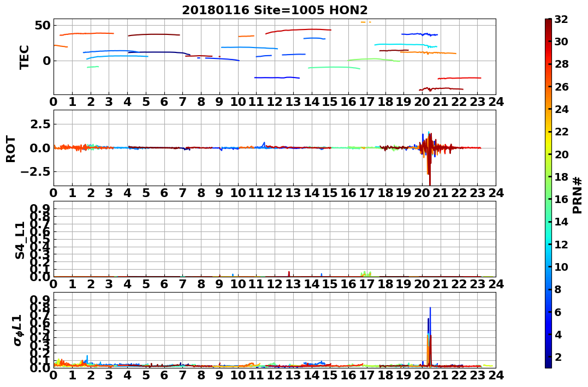
Task: Click the ROT axis tick value −2.5
Action: click(37, 172)
